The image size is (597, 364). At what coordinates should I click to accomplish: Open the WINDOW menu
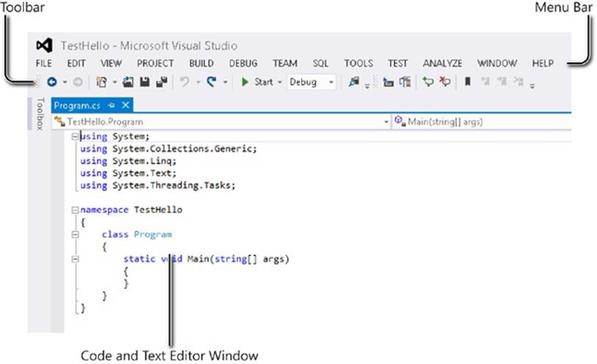497,63
